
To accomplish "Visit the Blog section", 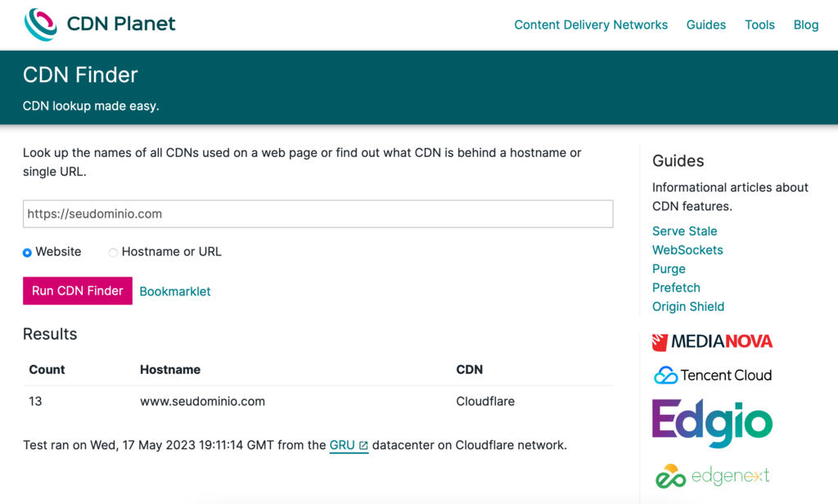I will tap(806, 25).
